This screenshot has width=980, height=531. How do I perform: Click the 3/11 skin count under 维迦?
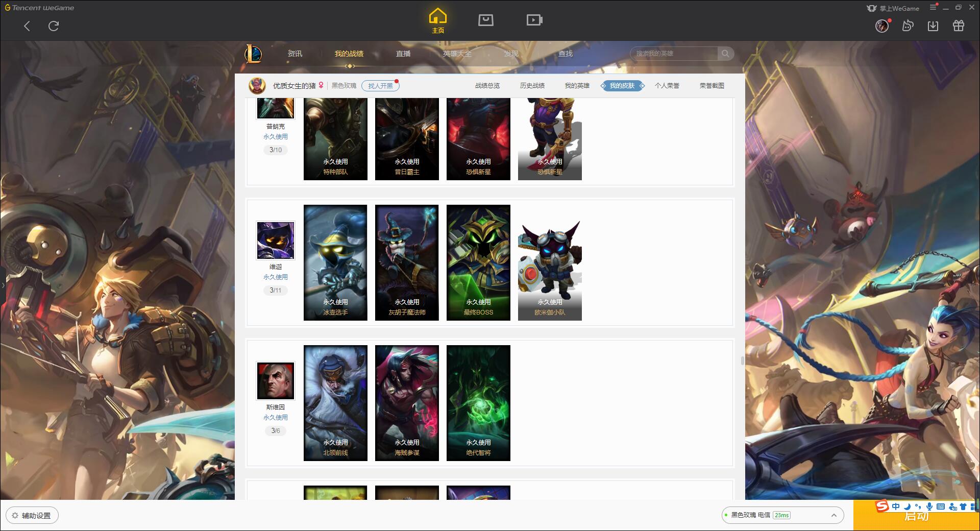[276, 291]
